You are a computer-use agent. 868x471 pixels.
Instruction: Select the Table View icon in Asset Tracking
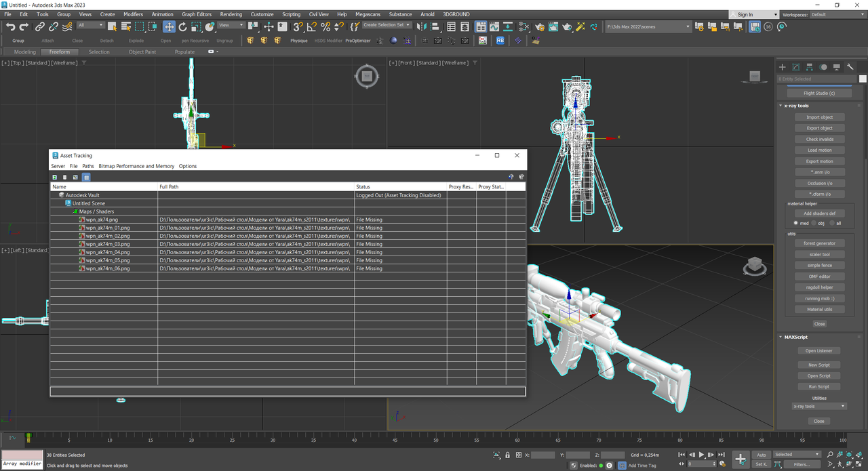click(x=86, y=177)
